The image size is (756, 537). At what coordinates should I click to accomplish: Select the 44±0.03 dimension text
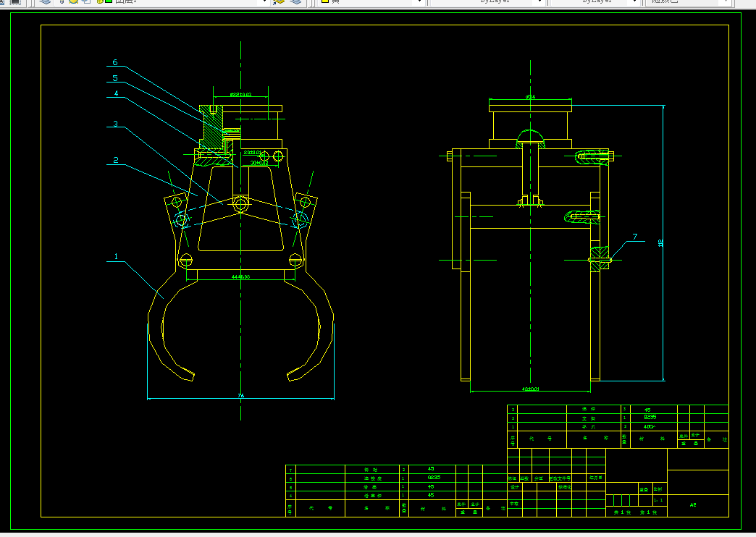[x=240, y=276]
